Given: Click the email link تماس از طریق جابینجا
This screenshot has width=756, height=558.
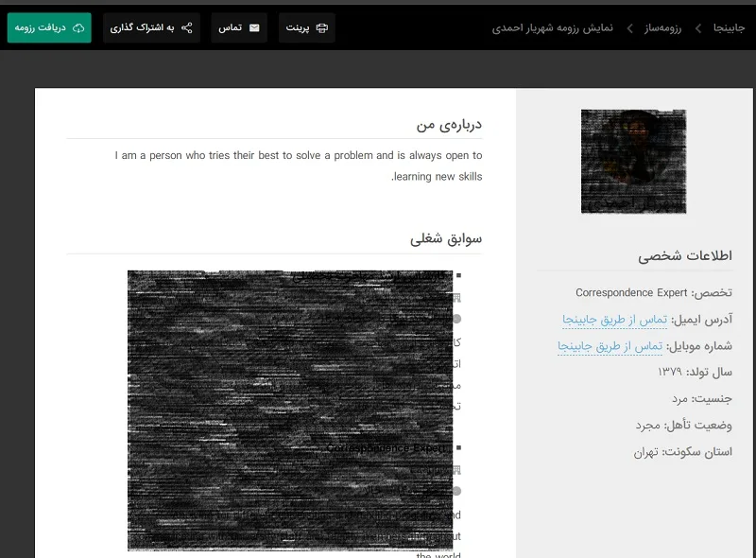Looking at the screenshot, I should click(x=615, y=320).
